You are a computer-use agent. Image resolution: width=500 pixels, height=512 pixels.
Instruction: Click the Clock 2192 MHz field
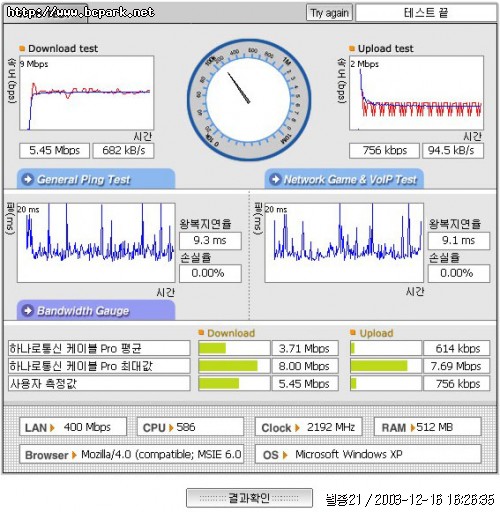click(x=309, y=427)
